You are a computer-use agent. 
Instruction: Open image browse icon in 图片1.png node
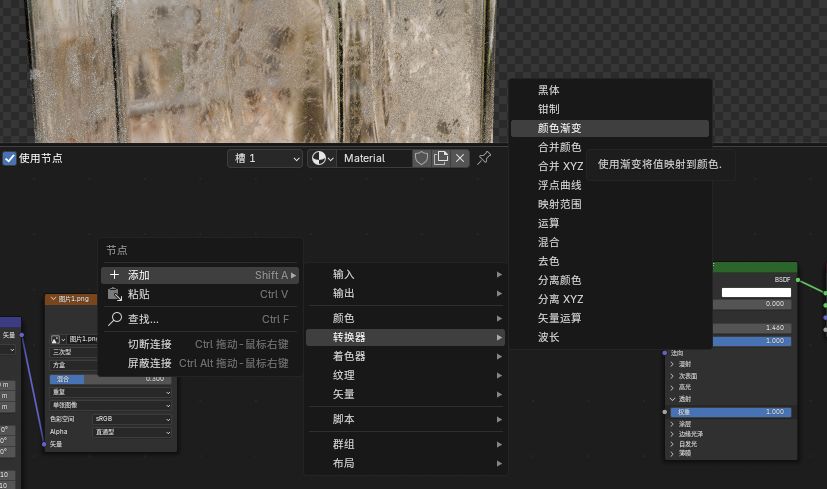pyautogui.click(x=57, y=339)
